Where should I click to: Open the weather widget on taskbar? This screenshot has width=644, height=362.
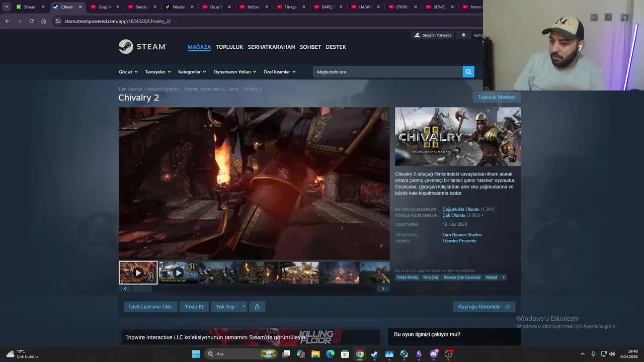pyautogui.click(x=22, y=354)
